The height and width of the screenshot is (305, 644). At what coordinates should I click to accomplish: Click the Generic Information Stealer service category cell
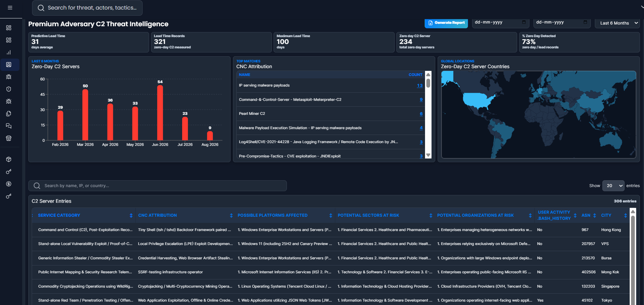tap(85, 258)
